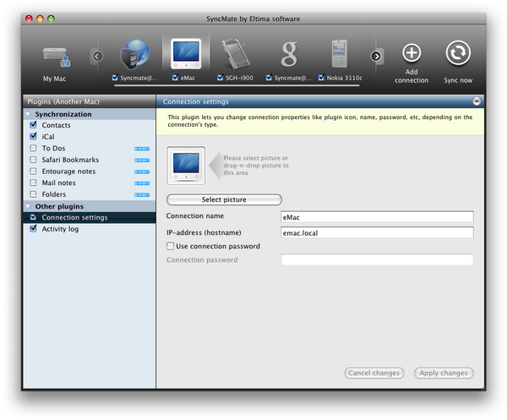
Task: Click the expert badge next to Safari Bookmarks
Action: point(142,160)
